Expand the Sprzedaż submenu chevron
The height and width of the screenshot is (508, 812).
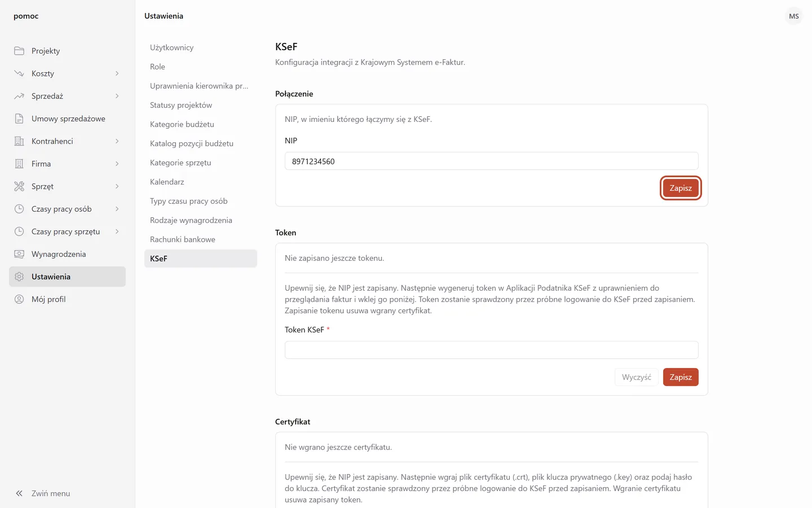(x=117, y=96)
